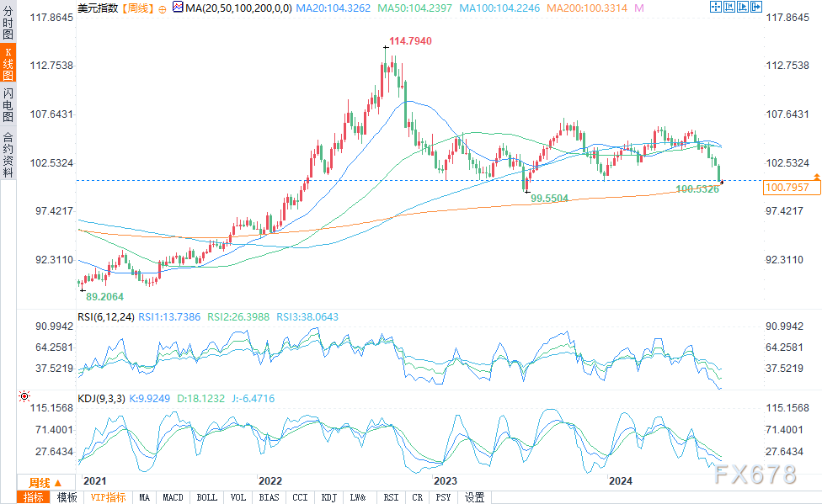The image size is (822, 504).
Task: Select the 模板 bottom tab
Action: [x=67, y=497]
